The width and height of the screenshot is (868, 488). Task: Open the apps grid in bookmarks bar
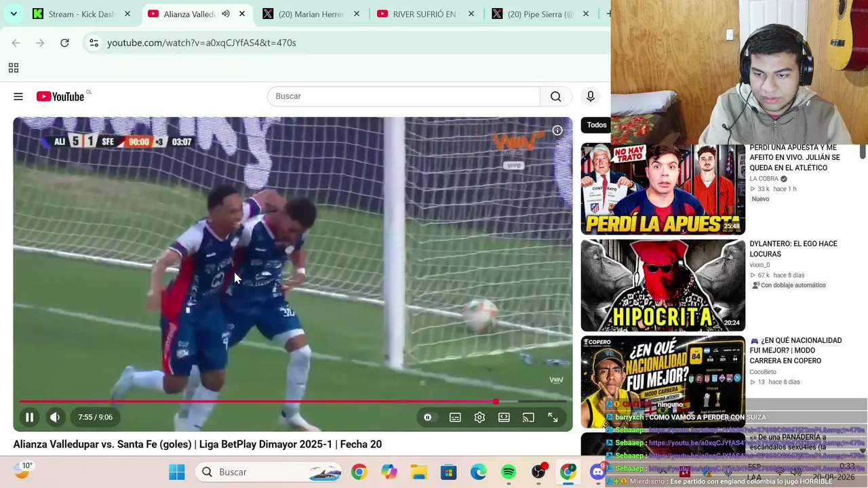(14, 68)
